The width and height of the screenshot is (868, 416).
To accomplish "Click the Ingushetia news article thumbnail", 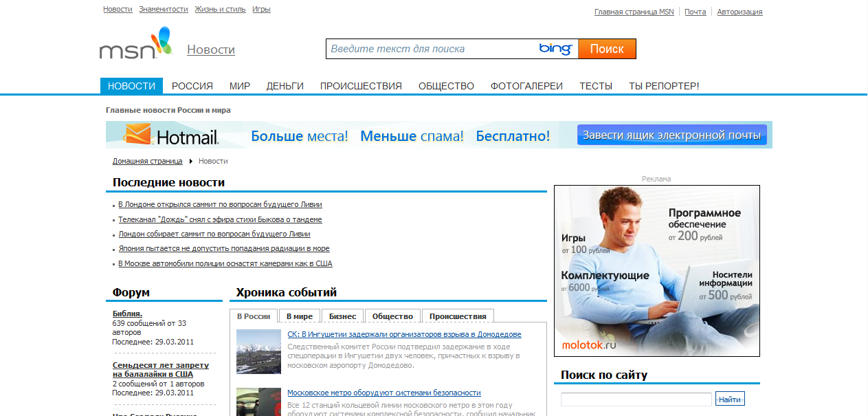I will pyautogui.click(x=258, y=351).
